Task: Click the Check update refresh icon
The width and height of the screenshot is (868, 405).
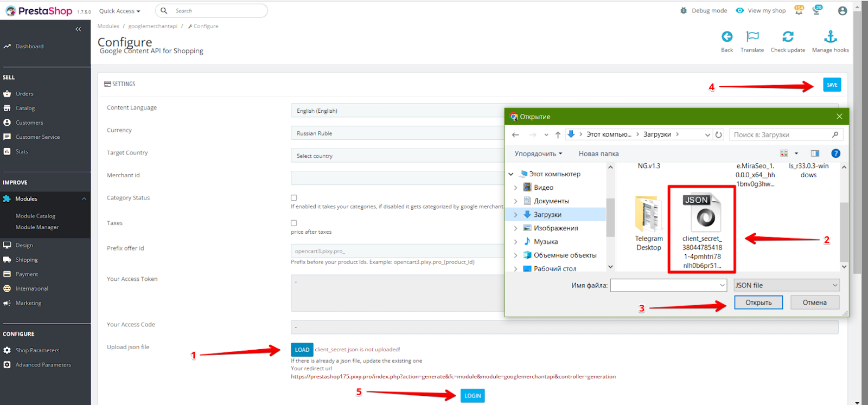Action: (788, 36)
